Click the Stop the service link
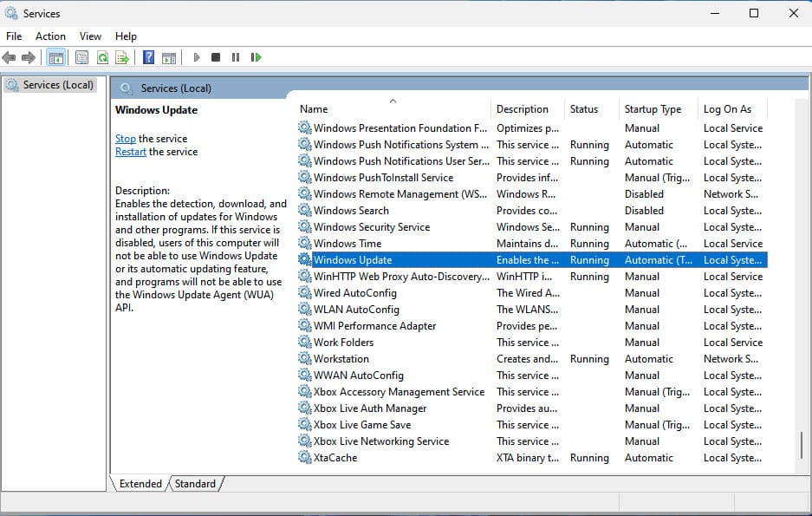Image resolution: width=812 pixels, height=516 pixels. (x=125, y=139)
